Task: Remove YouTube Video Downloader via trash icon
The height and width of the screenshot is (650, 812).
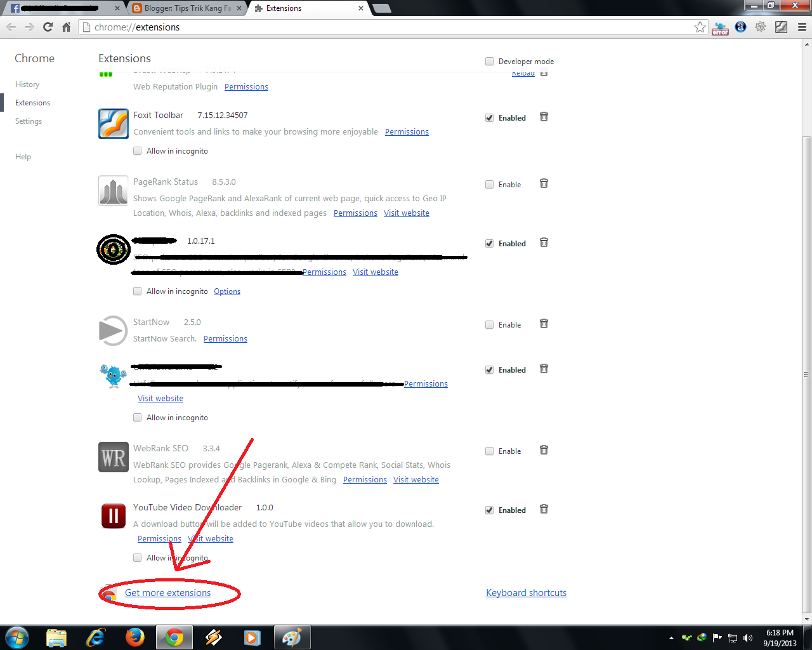Action: [x=544, y=509]
